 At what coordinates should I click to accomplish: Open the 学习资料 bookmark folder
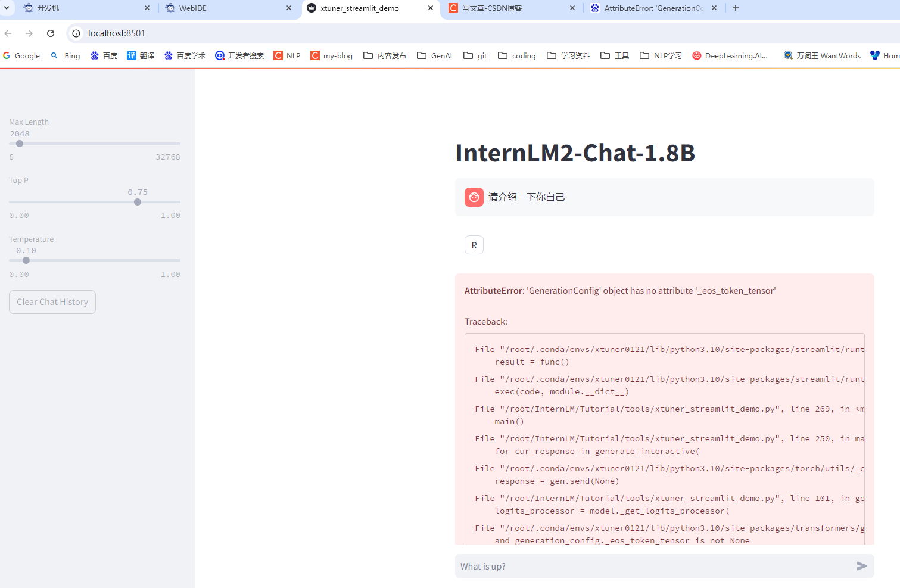[568, 55]
